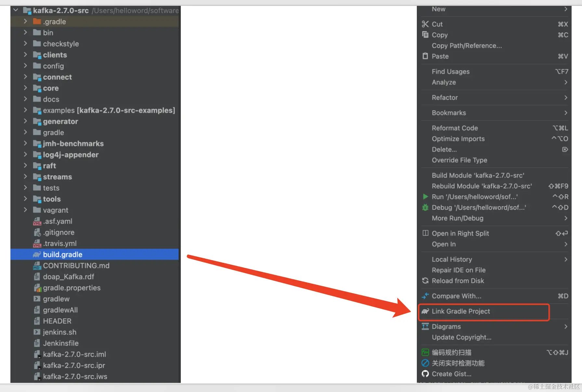This screenshot has width=582, height=392.
Task: Select the kafka-2.7.0-src.ipr file
Action: click(95, 365)
